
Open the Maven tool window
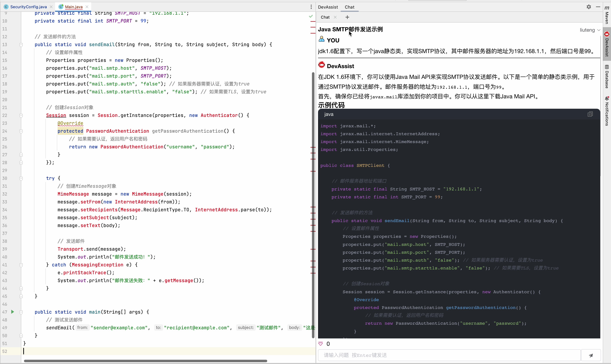607,15
